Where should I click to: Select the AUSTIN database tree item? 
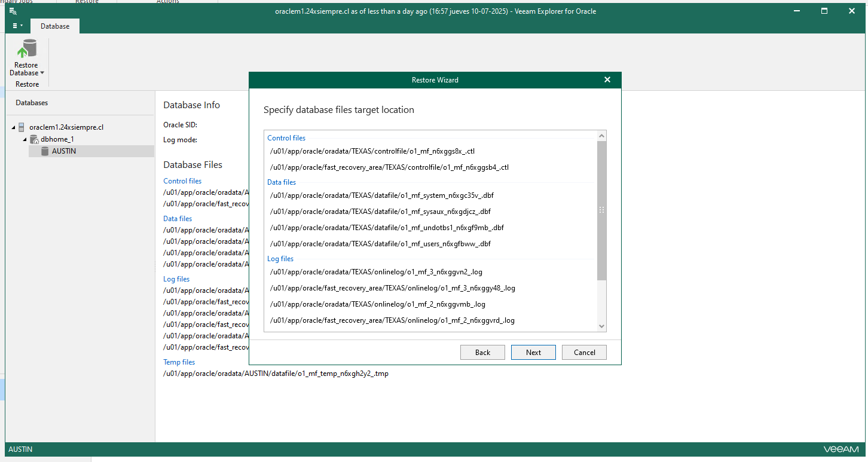coord(64,151)
